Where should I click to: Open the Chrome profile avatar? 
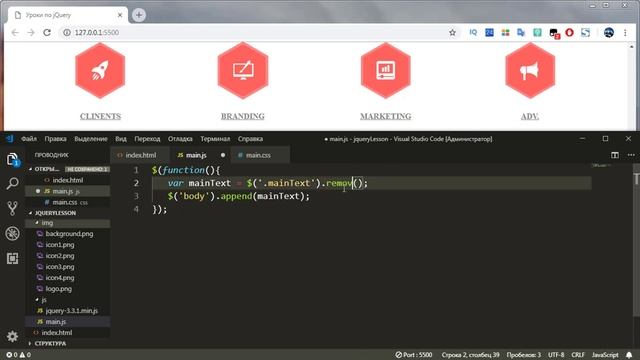click(x=609, y=33)
